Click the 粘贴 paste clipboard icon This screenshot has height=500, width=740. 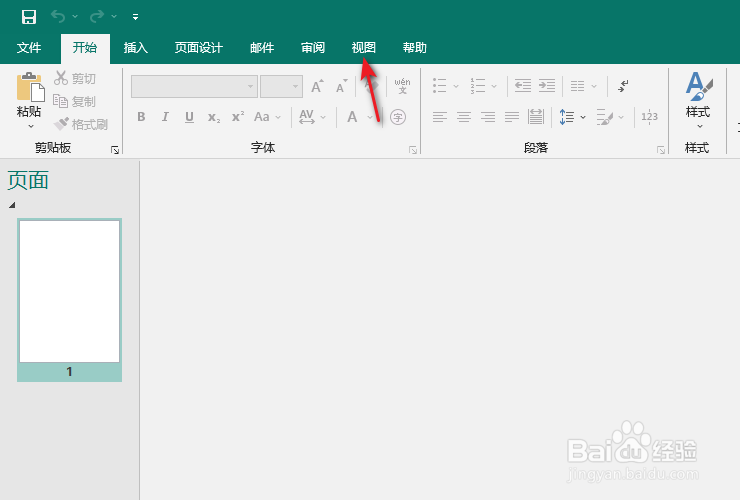click(30, 87)
